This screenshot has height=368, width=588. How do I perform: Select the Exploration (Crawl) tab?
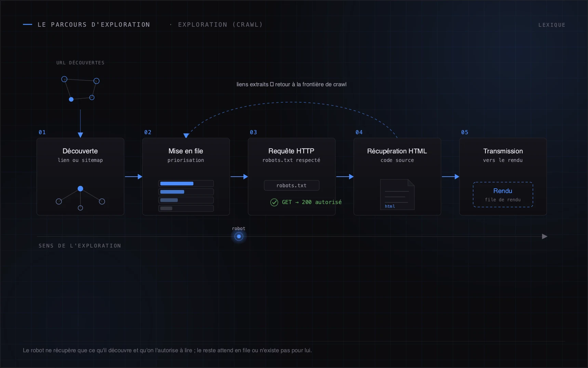point(220,25)
